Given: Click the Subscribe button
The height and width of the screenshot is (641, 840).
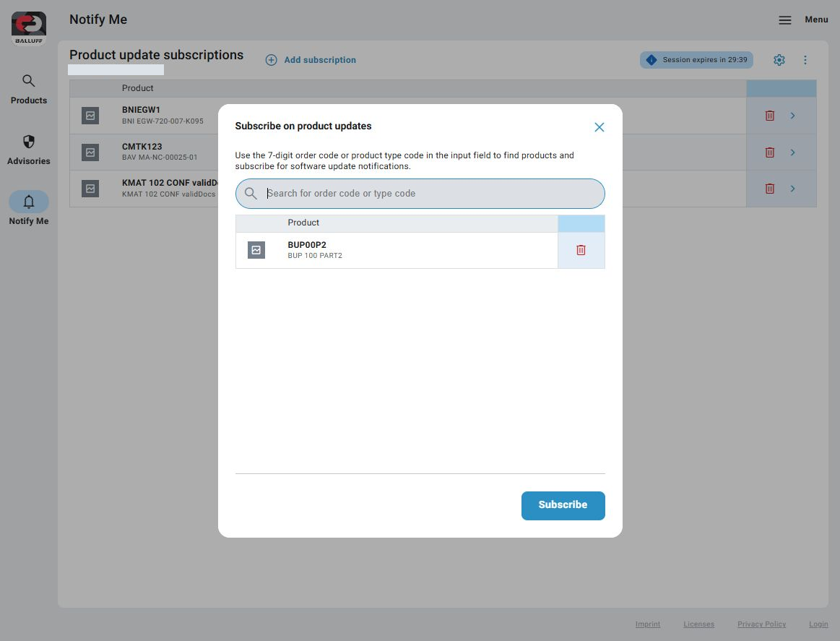Looking at the screenshot, I should pyautogui.click(x=563, y=505).
